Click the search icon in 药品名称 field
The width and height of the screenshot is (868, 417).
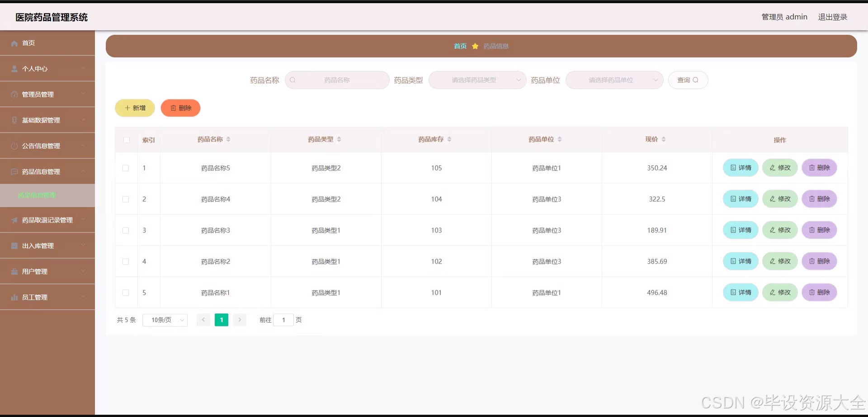pyautogui.click(x=292, y=80)
